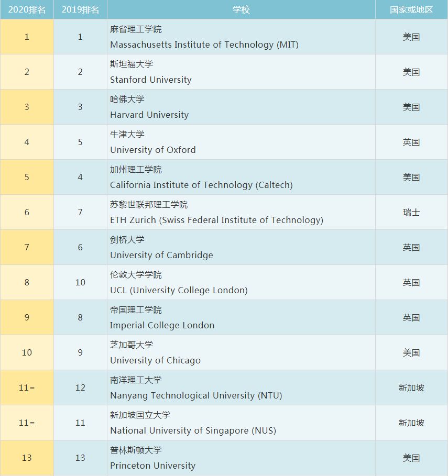The width and height of the screenshot is (448, 476).
Task: Click 美国 country cell in Chicago row
Action: [x=411, y=352]
